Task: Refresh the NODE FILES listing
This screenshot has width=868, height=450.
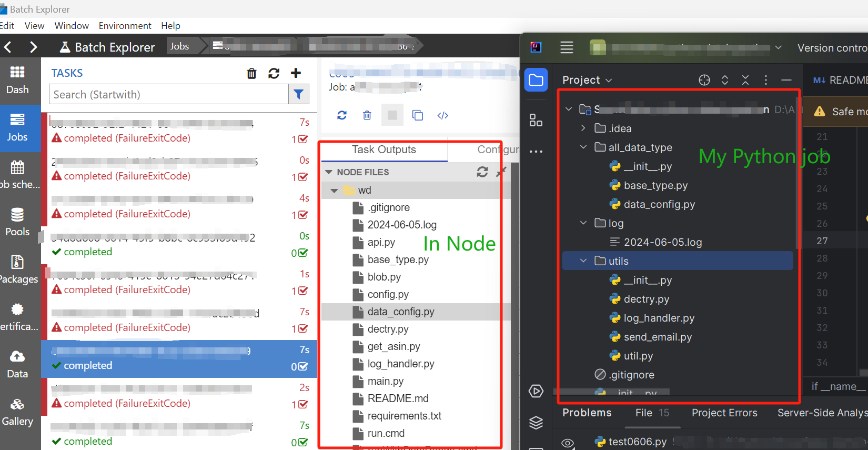Action: coord(482,172)
